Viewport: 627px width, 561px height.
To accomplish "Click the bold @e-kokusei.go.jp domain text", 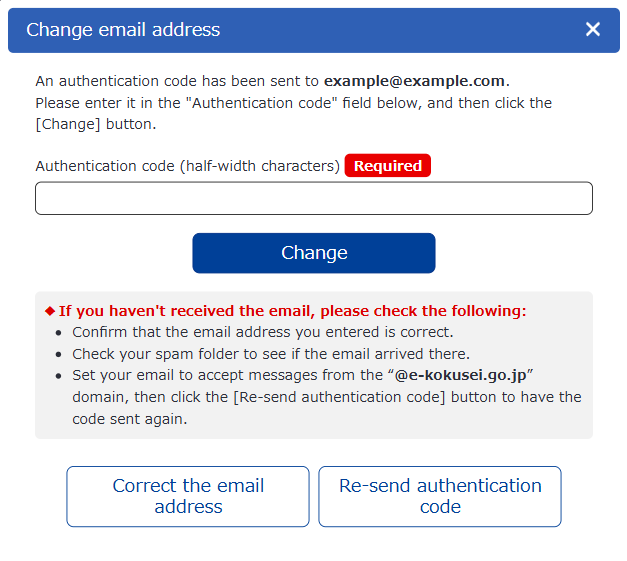I will [460, 375].
